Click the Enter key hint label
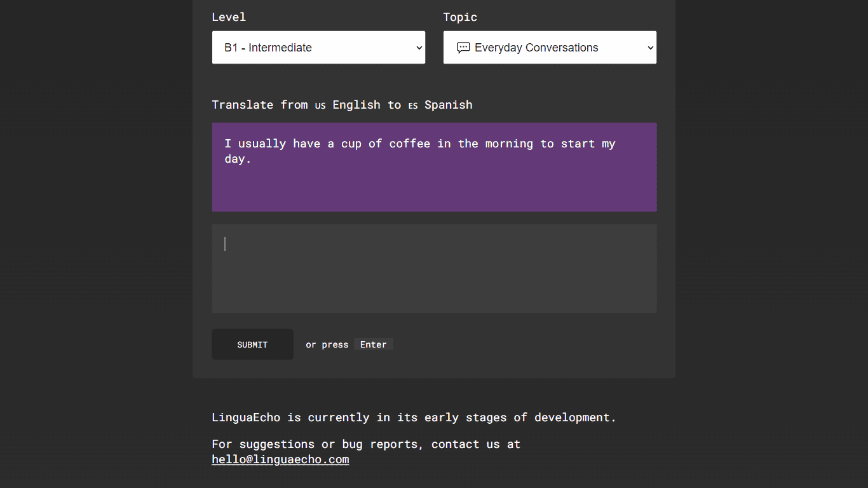 click(x=374, y=344)
